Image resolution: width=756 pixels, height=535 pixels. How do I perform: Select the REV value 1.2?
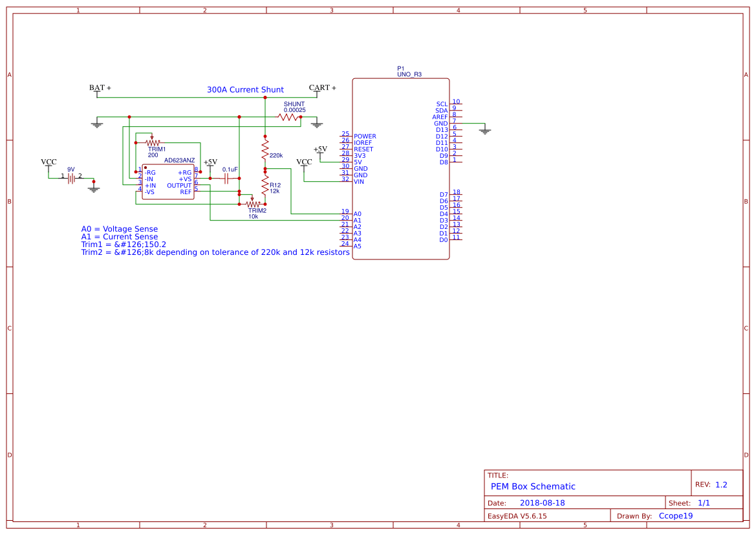click(x=721, y=485)
